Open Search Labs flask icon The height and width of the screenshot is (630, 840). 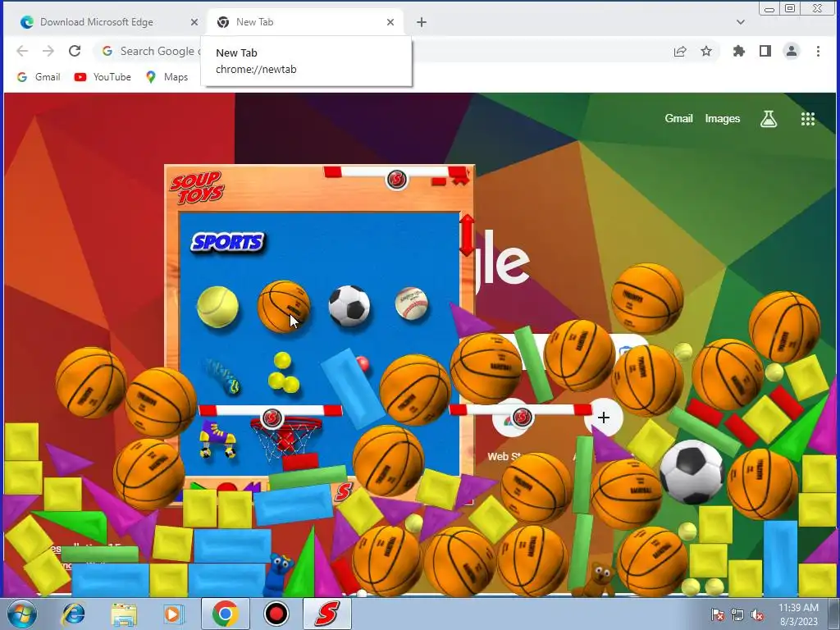pos(768,119)
